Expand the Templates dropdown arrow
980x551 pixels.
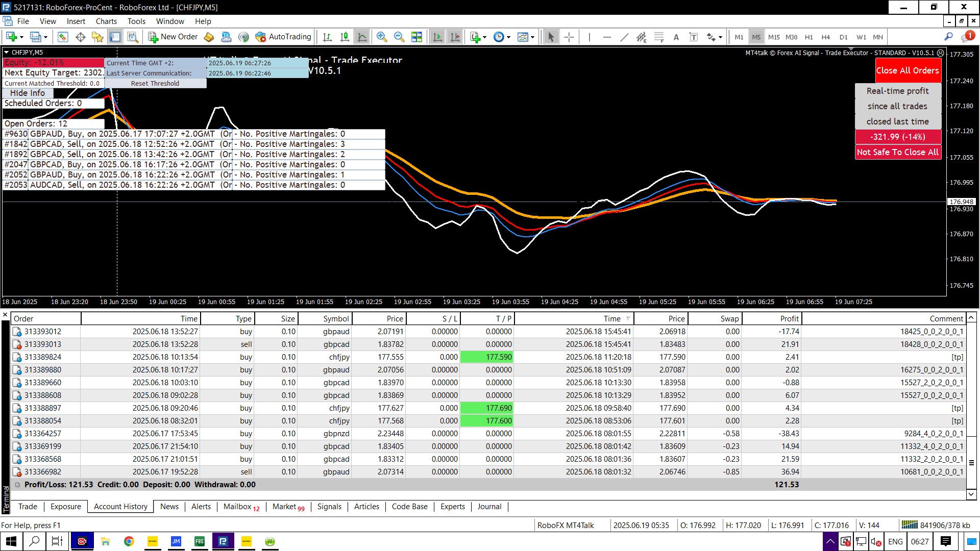click(x=532, y=37)
